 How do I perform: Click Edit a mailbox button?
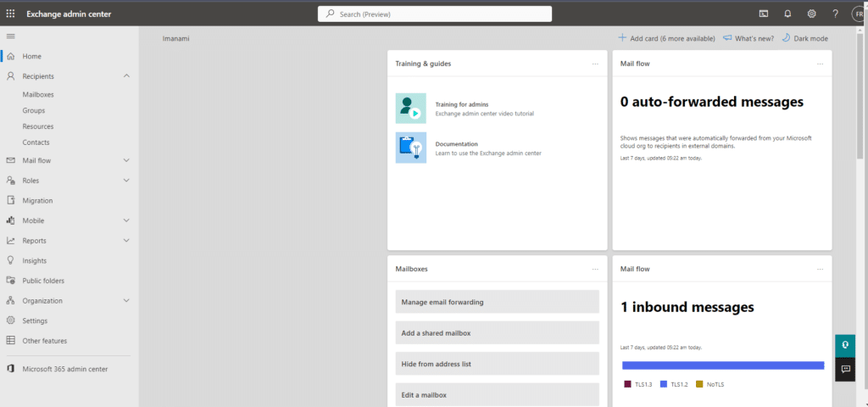click(497, 395)
